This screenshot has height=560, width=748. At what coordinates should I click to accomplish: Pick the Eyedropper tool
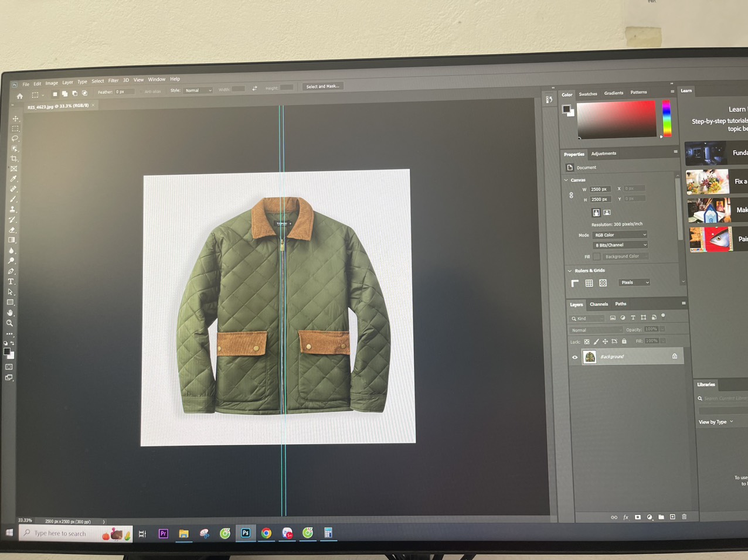pos(13,179)
